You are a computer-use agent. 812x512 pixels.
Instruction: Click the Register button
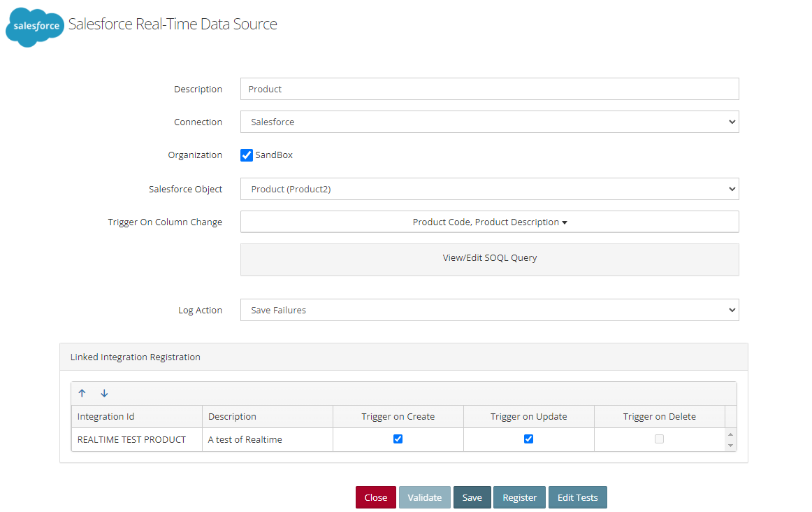pos(519,497)
